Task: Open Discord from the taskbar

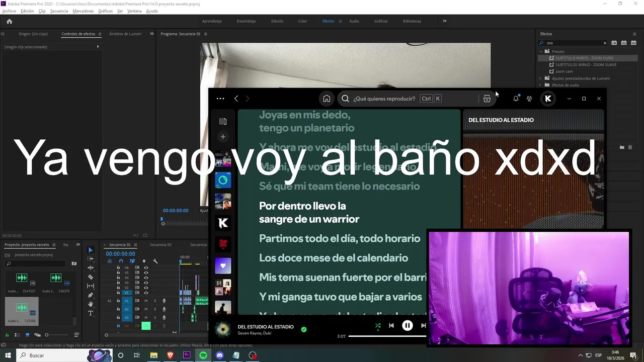Action: click(220, 355)
